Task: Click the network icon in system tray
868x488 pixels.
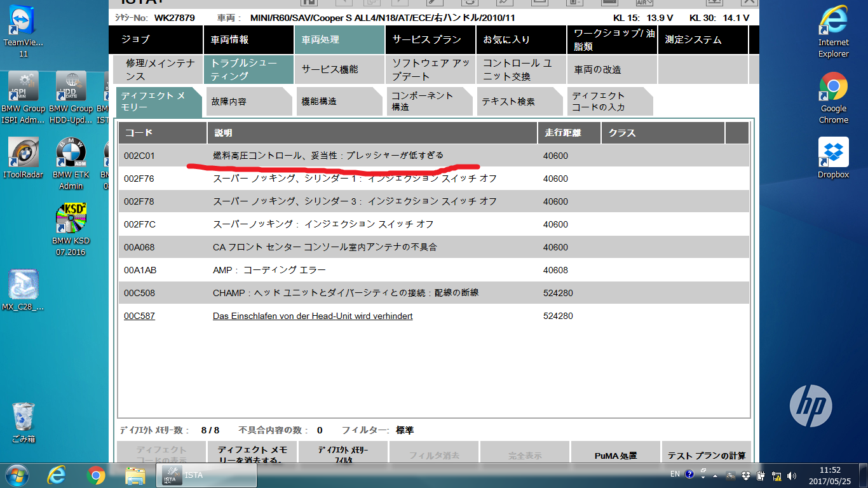Action: point(776,475)
